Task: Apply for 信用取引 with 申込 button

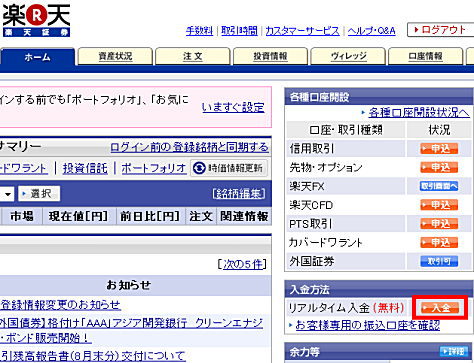Action: point(439,149)
